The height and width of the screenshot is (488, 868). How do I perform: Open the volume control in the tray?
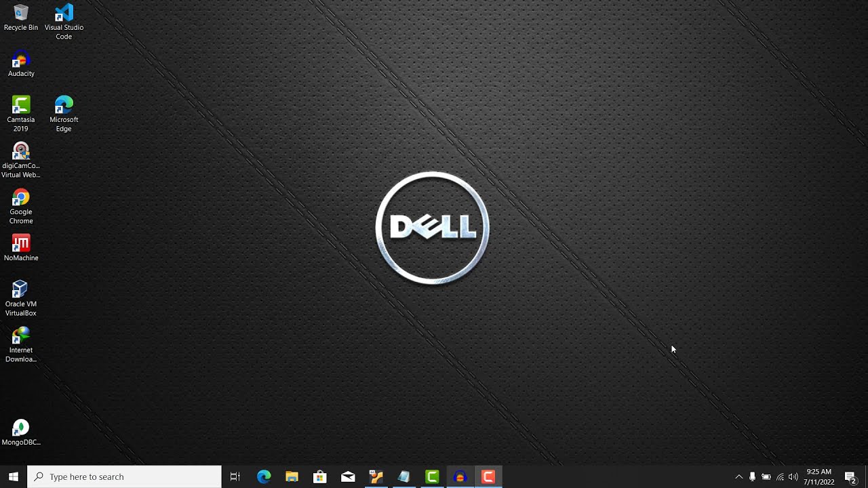coord(793,476)
